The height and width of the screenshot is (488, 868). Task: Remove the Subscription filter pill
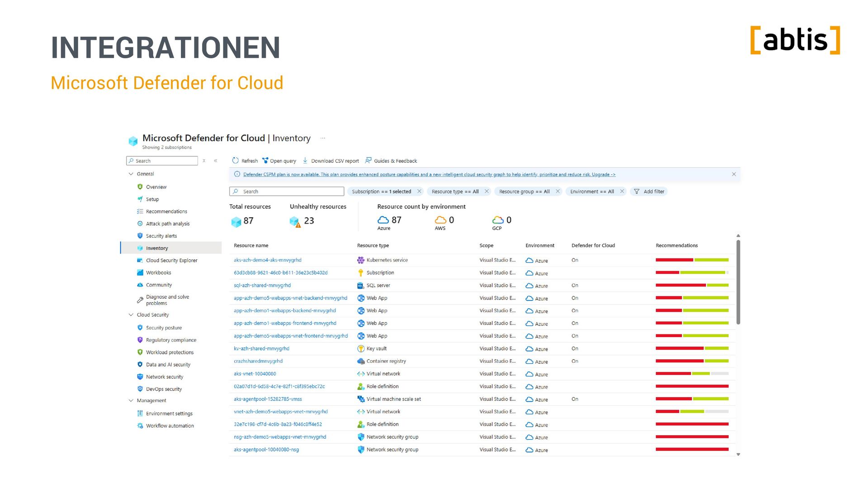coord(419,192)
